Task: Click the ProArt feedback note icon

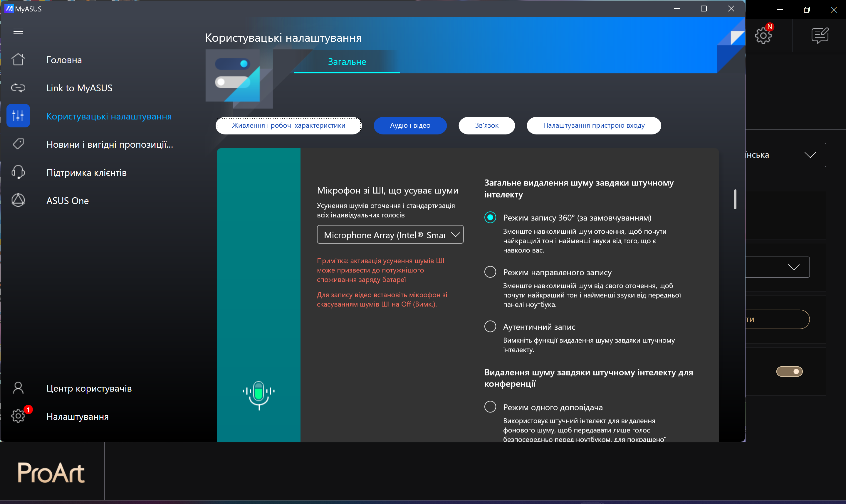Action: [820, 35]
